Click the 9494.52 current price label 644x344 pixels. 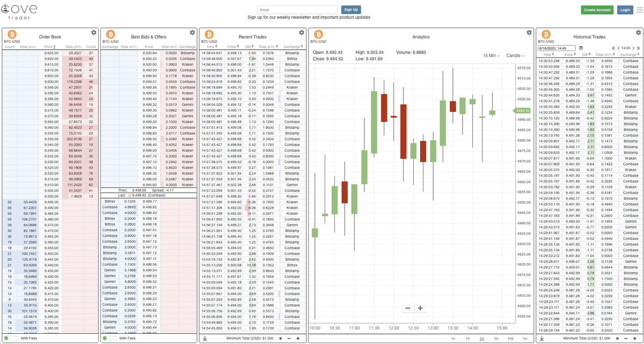[x=523, y=111]
